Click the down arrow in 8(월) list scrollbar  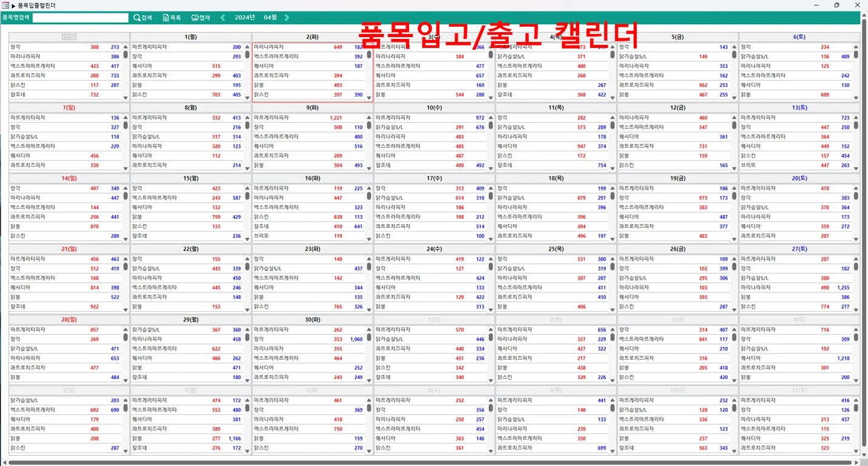tap(248, 168)
